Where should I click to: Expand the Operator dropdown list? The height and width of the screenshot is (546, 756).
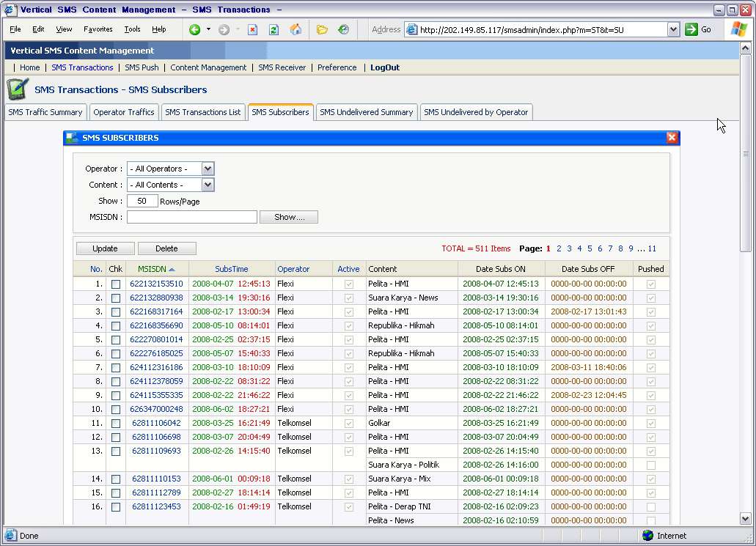point(208,169)
